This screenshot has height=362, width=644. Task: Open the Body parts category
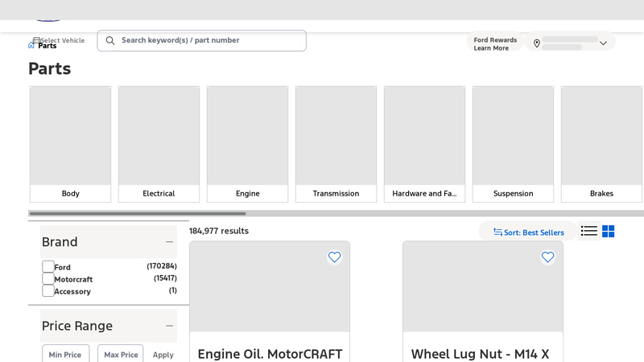70,144
